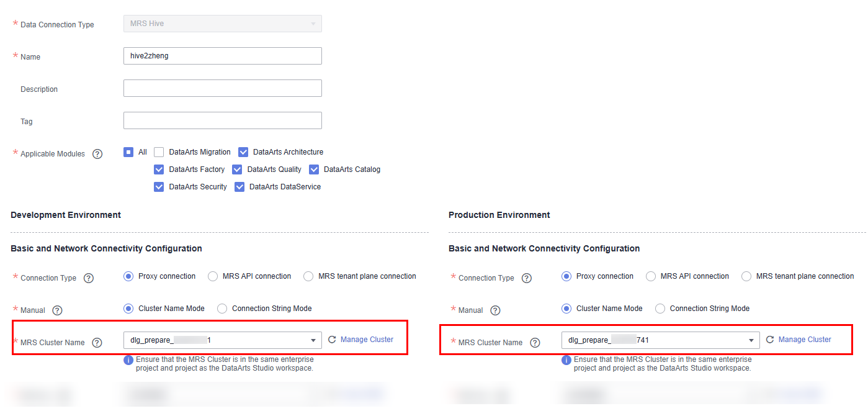The width and height of the screenshot is (868, 411).
Task: Select MRS API connection in Development Environment
Action: [213, 276]
